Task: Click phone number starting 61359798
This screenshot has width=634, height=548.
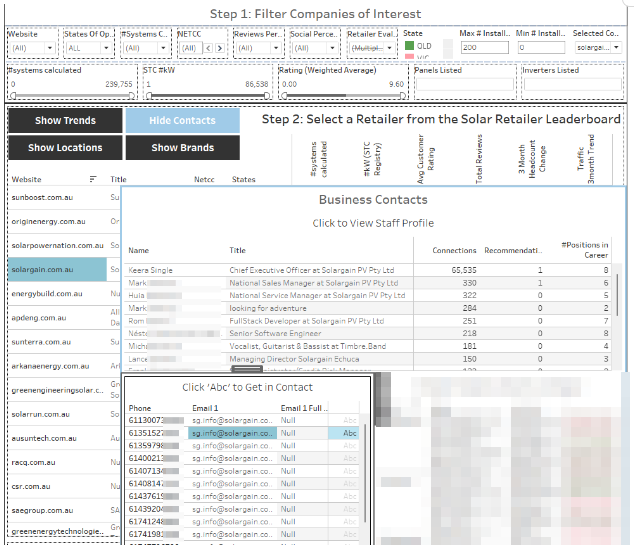Action: pyautogui.click(x=154, y=446)
